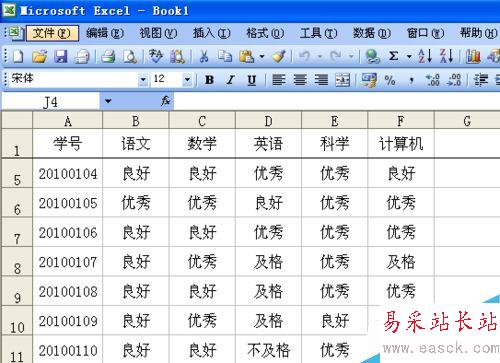The image size is (500, 363).
Task: Open Print Preview with the magnifier icon
Action: pyautogui.click(x=130, y=56)
